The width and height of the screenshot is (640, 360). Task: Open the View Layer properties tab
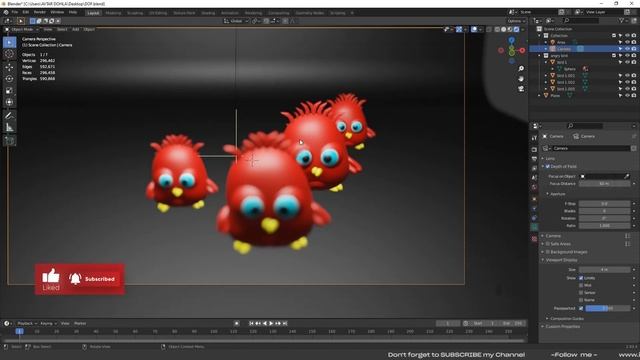tap(534, 168)
